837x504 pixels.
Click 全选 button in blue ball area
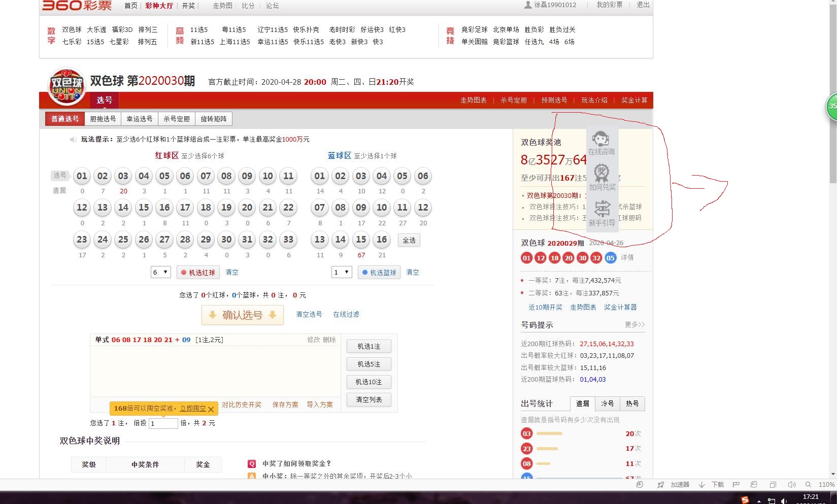[409, 240]
